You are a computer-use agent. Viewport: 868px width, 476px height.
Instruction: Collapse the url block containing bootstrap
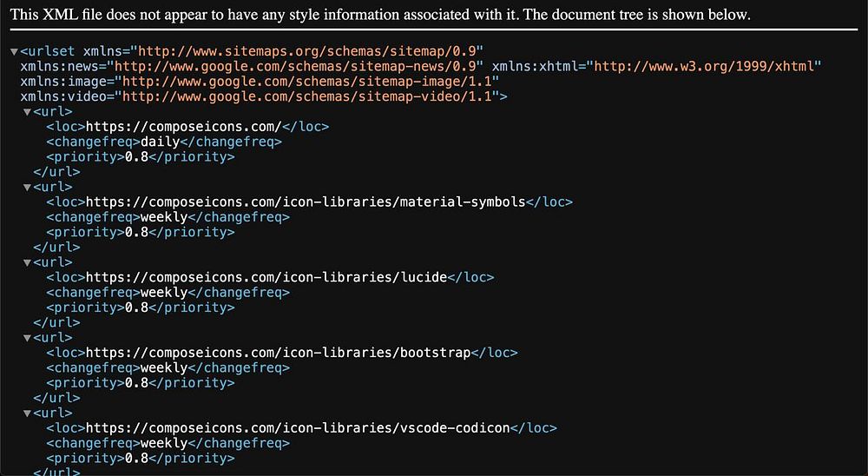pyautogui.click(x=27, y=339)
